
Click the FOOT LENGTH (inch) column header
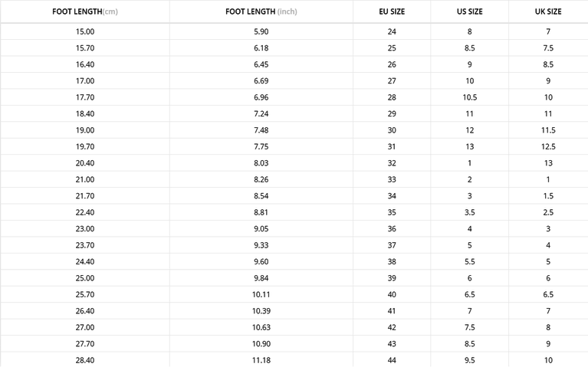coord(261,12)
